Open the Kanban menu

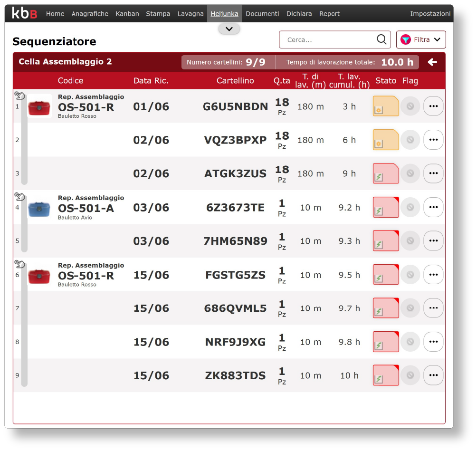click(127, 14)
